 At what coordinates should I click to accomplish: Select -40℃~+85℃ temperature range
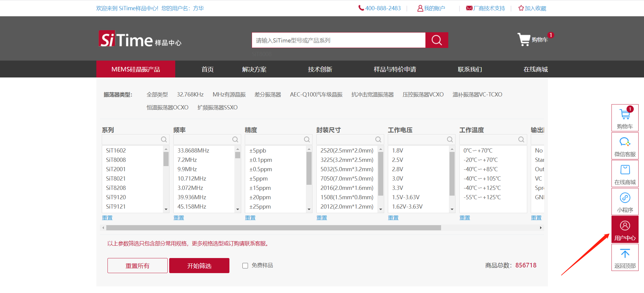click(x=481, y=169)
